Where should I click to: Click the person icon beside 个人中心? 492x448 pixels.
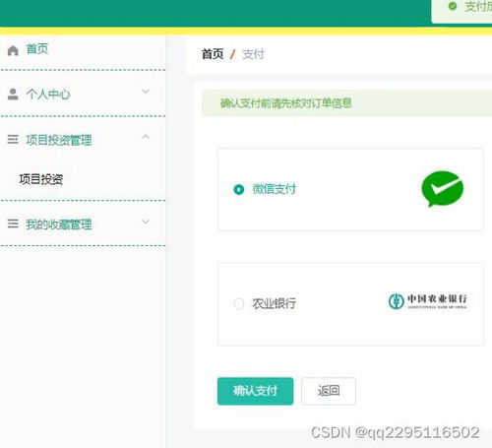pos(13,95)
